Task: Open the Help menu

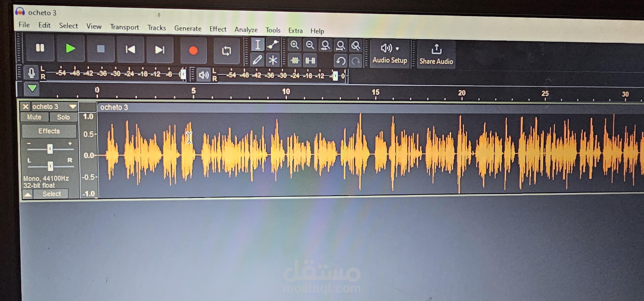Action: [317, 31]
